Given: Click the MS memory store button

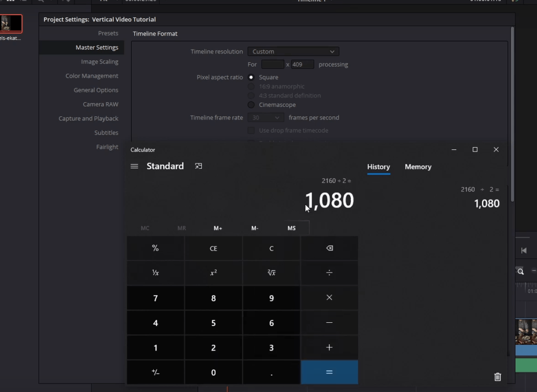Looking at the screenshot, I should (x=292, y=228).
